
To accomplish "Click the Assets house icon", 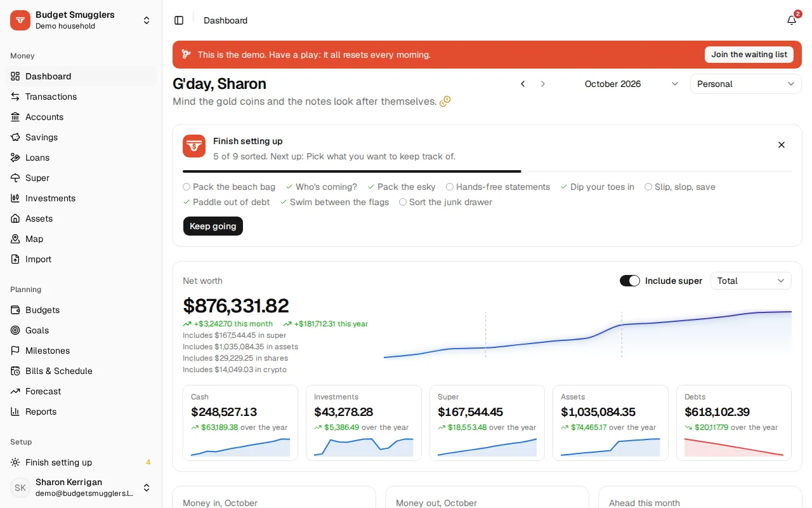I will coord(15,218).
